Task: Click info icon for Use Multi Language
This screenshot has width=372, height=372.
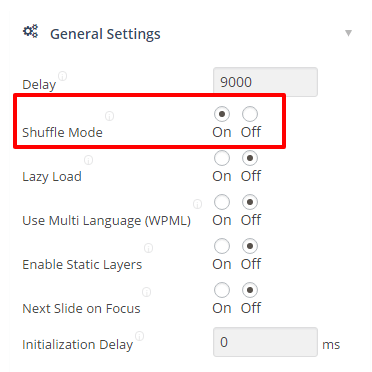Action: [x=198, y=204]
